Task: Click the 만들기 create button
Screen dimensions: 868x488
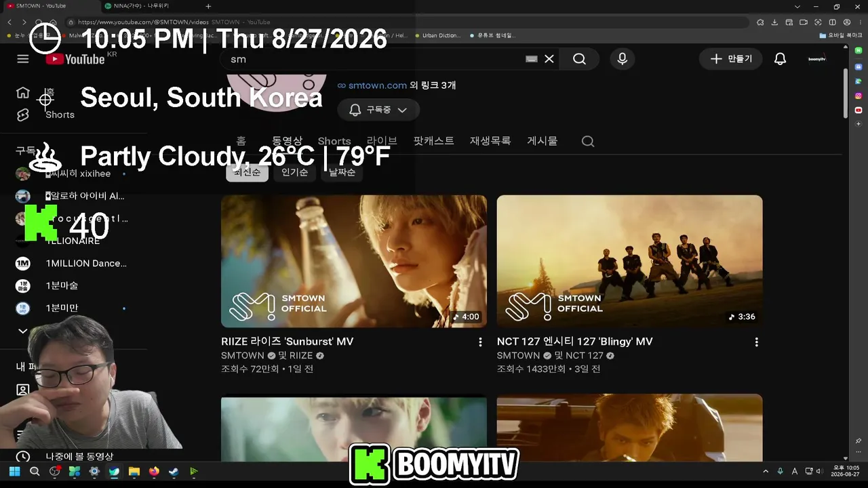Action: [731, 59]
